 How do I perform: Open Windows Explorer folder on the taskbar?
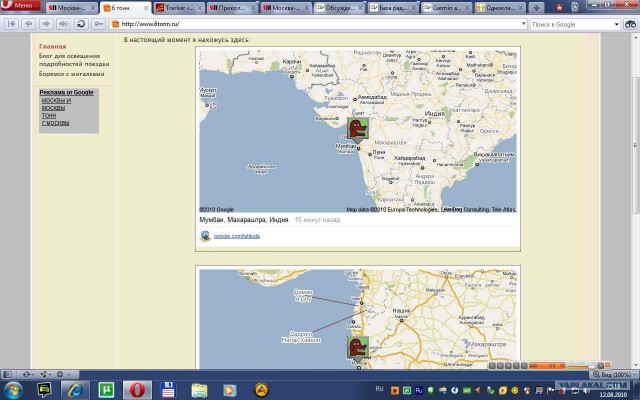coord(199,390)
